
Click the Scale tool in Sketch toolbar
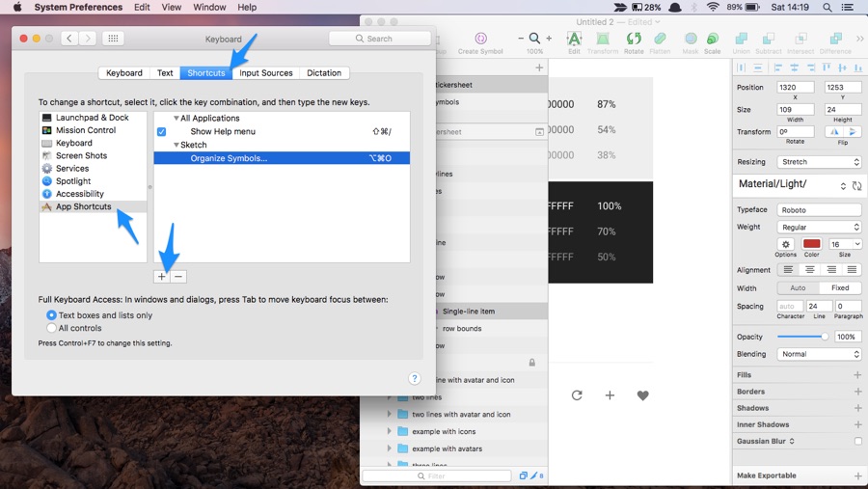pos(713,39)
